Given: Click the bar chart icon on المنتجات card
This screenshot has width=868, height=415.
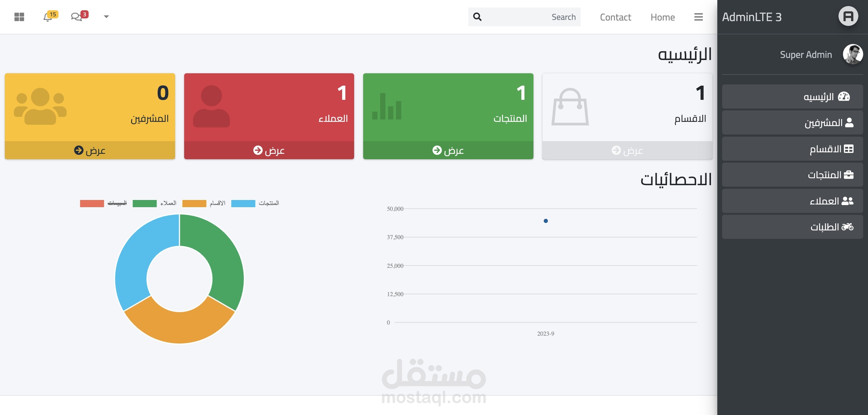Looking at the screenshot, I should point(386,107).
